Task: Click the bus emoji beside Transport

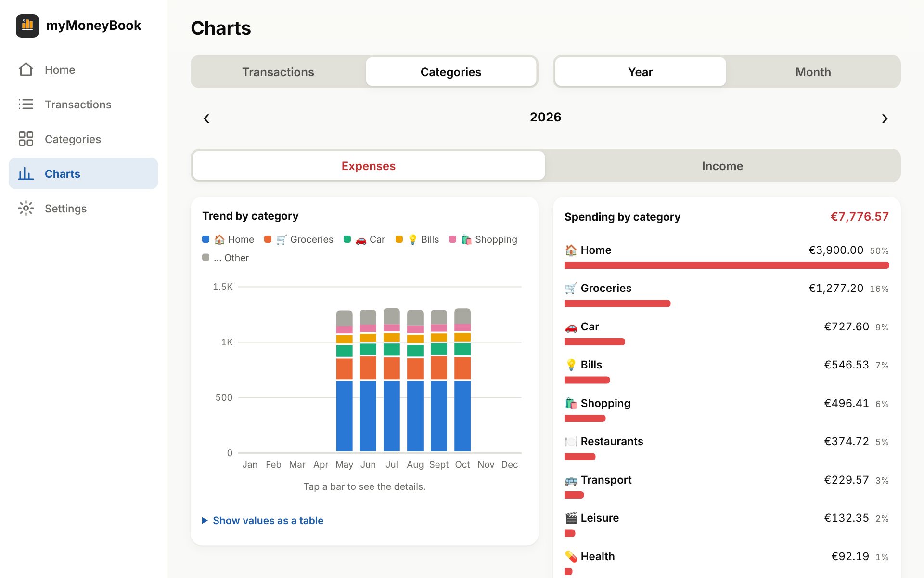Action: pos(571,480)
